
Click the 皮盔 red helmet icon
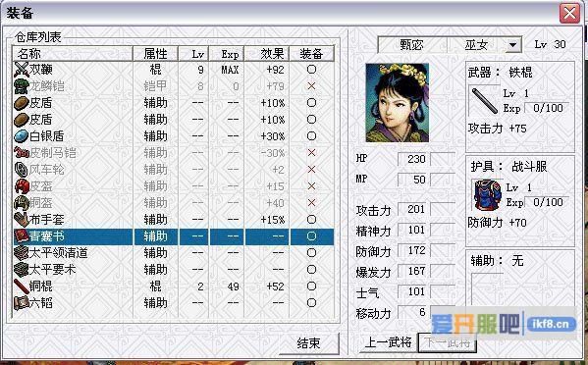point(22,186)
